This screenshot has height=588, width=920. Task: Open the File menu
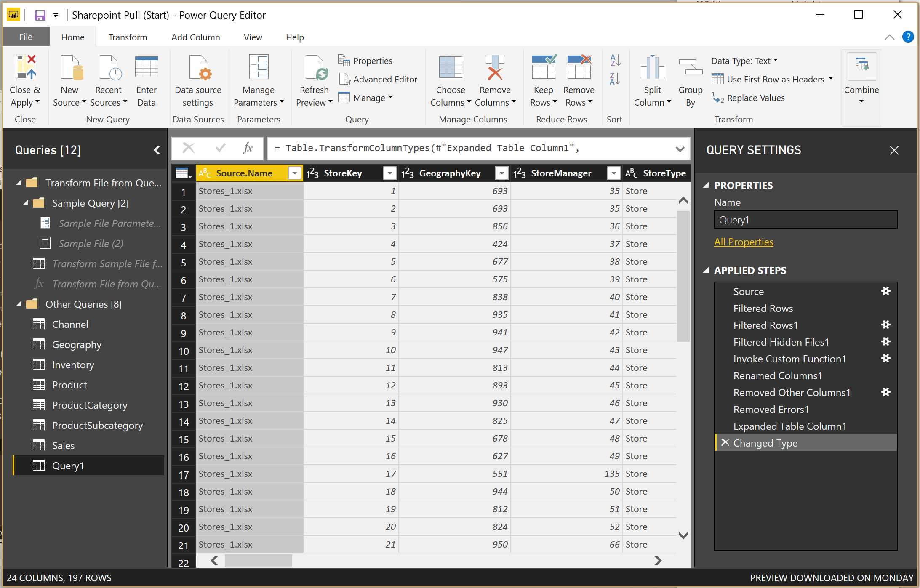(x=26, y=37)
